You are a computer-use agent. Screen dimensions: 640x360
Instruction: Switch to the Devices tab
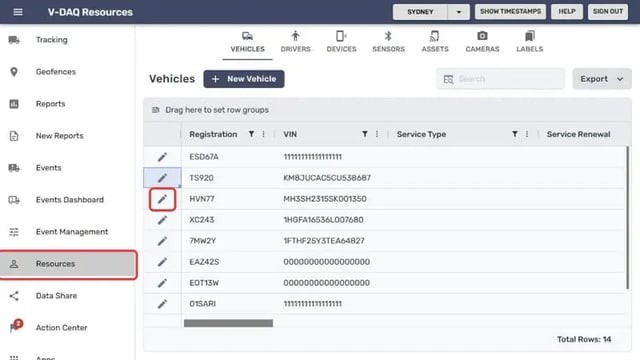(341, 42)
